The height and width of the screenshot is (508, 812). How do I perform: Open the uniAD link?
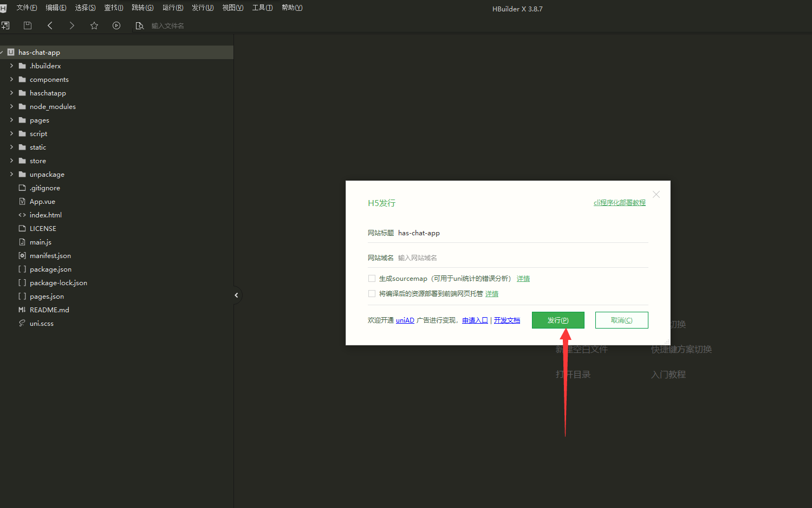click(x=405, y=320)
